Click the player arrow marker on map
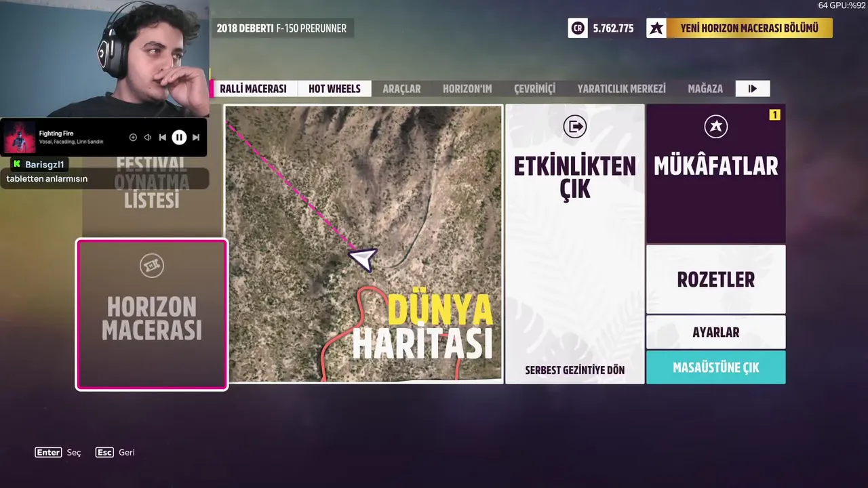Screen dimensions: 868x488 tap(362, 258)
